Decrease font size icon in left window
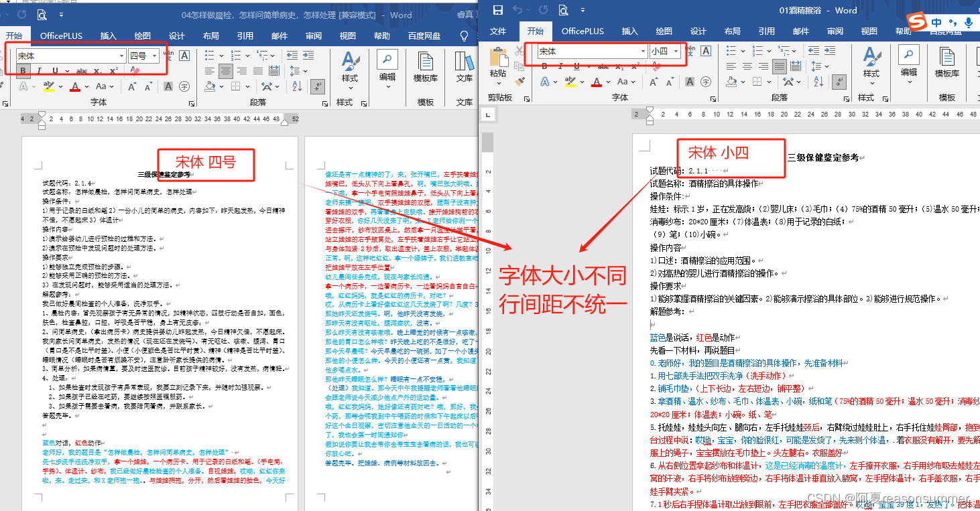Screen dimensions: 980x511 tap(148, 86)
